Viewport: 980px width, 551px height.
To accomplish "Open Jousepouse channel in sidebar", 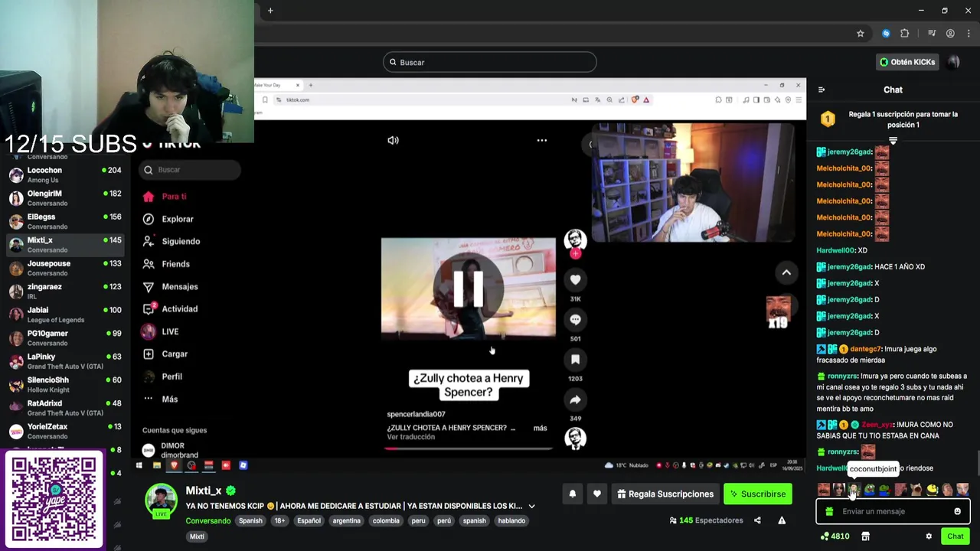I will coord(65,268).
